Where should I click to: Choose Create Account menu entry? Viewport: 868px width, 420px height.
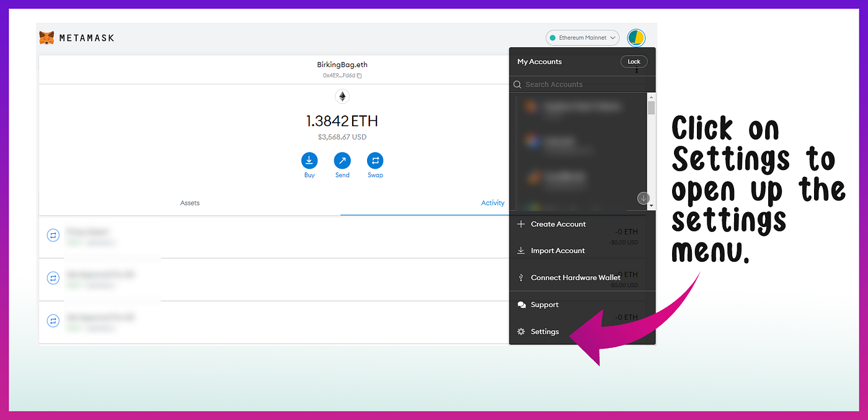click(x=582, y=224)
